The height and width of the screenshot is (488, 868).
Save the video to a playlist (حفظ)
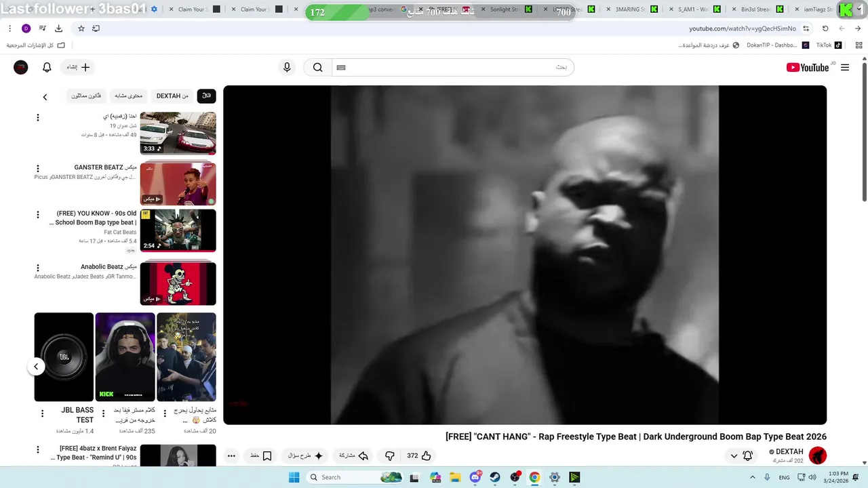point(262,456)
